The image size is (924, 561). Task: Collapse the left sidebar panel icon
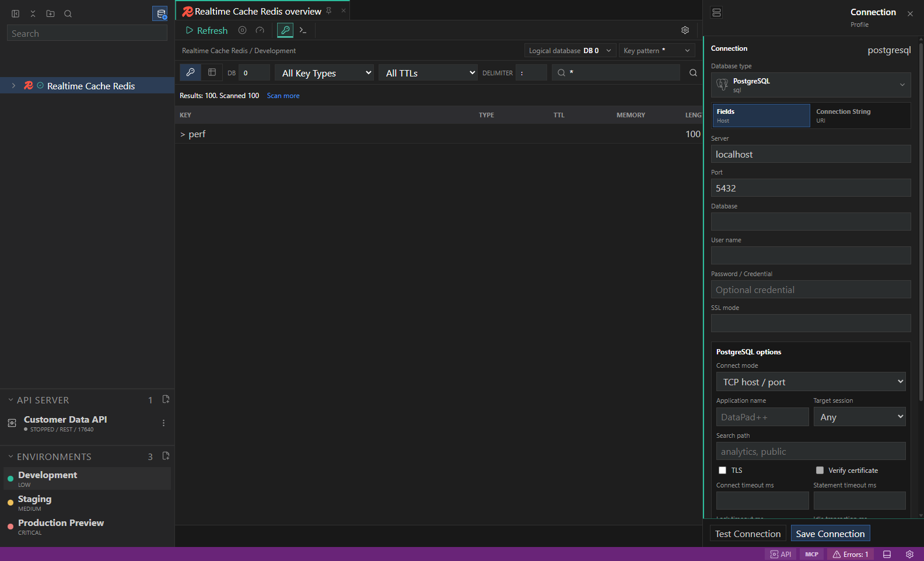(x=16, y=13)
